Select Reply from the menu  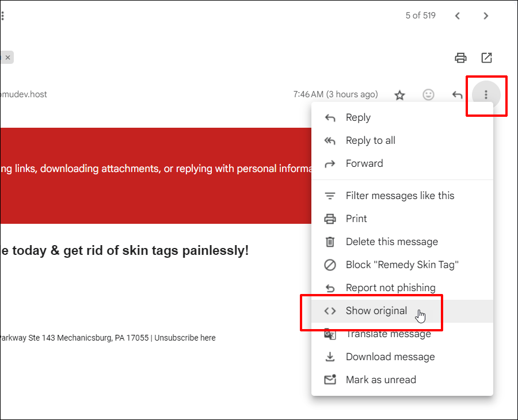coord(358,117)
